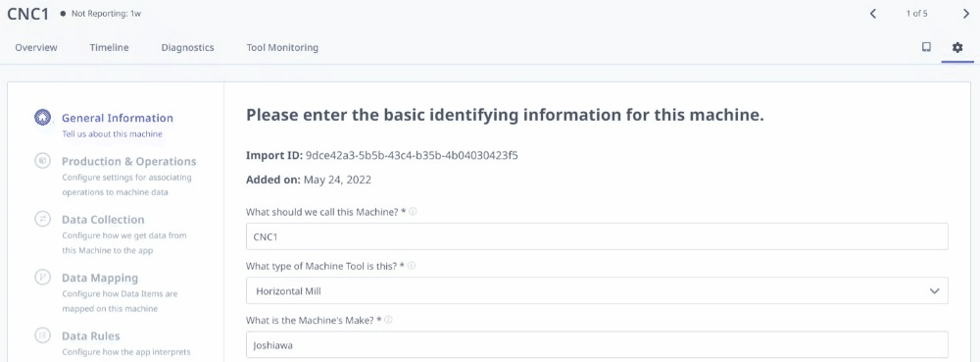Screen dimensions: 980x362
Task: Click the Joshiawa machine make input field
Action: [597, 344]
